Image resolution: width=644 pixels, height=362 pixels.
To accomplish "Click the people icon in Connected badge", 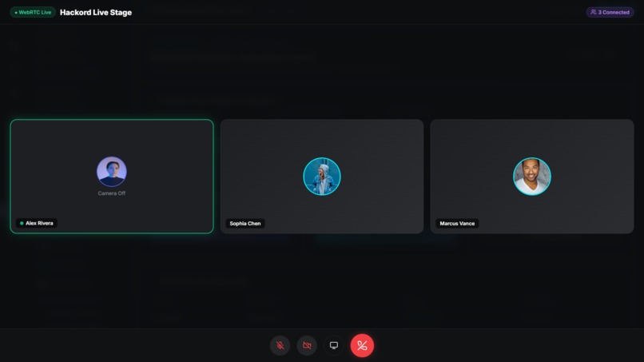I will coord(593,12).
